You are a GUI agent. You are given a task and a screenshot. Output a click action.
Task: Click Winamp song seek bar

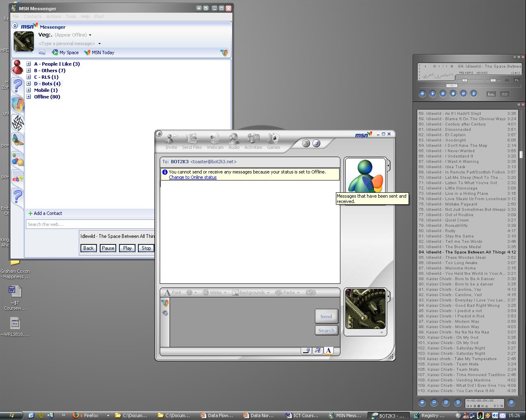pyautogui.click(x=469, y=86)
